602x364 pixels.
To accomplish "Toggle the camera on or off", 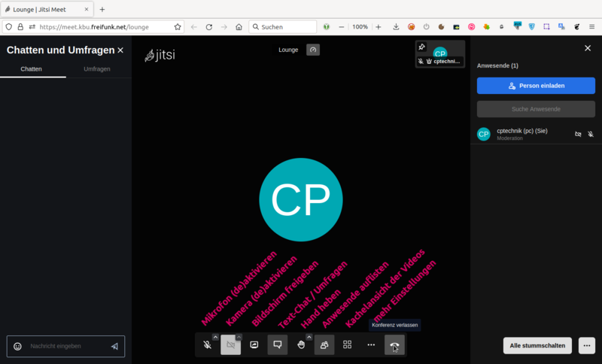I will click(x=230, y=345).
